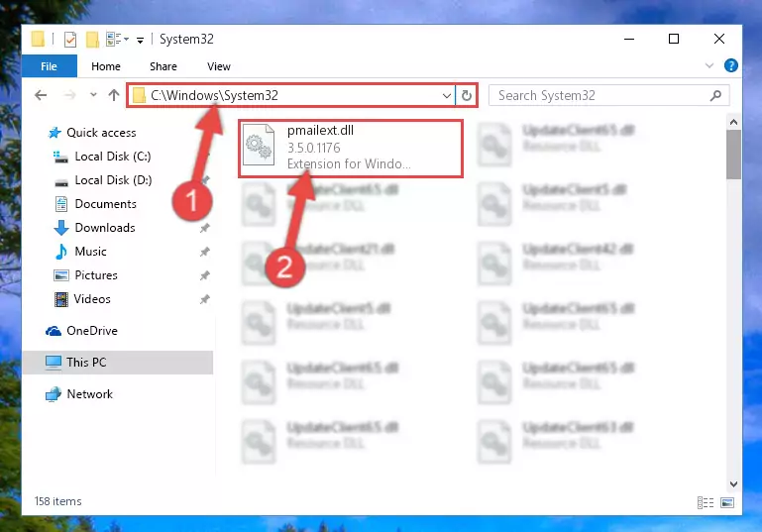Switch to details view layout icon
The height and width of the screenshot is (532, 762).
(706, 502)
